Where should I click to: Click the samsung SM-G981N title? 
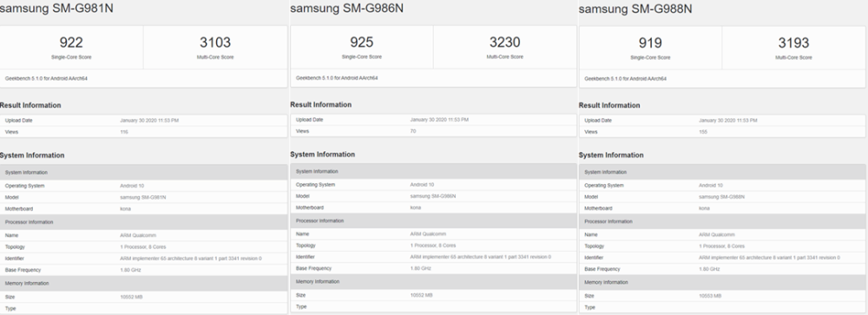(x=56, y=9)
